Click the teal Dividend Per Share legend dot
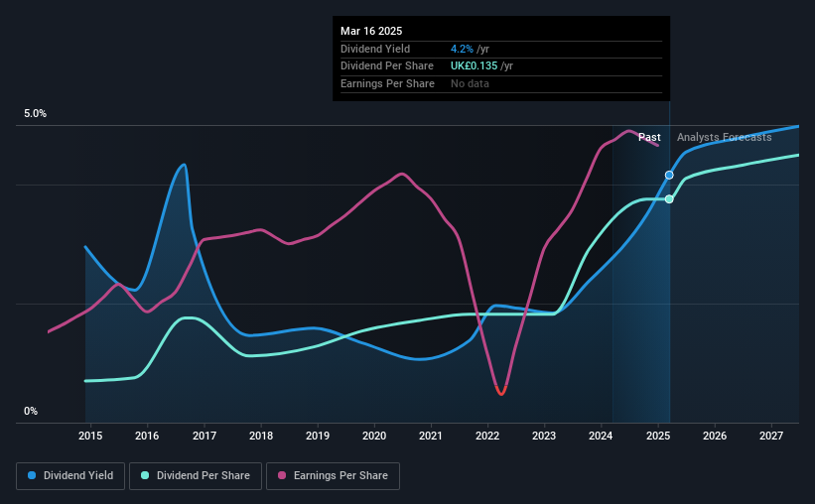 (x=145, y=475)
